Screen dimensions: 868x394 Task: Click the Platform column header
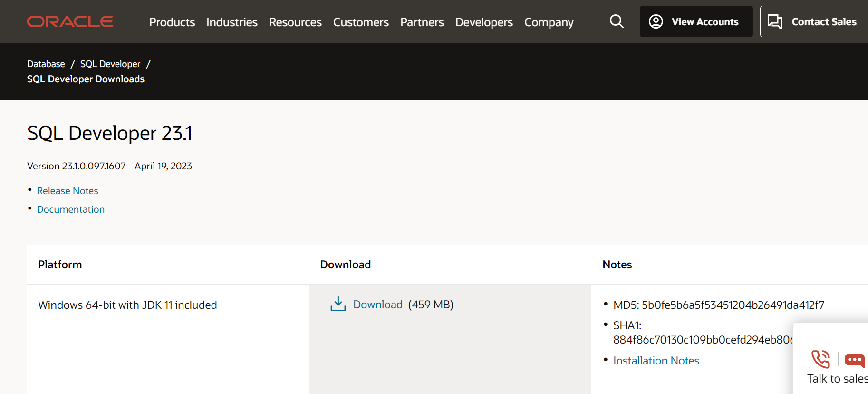(x=60, y=265)
